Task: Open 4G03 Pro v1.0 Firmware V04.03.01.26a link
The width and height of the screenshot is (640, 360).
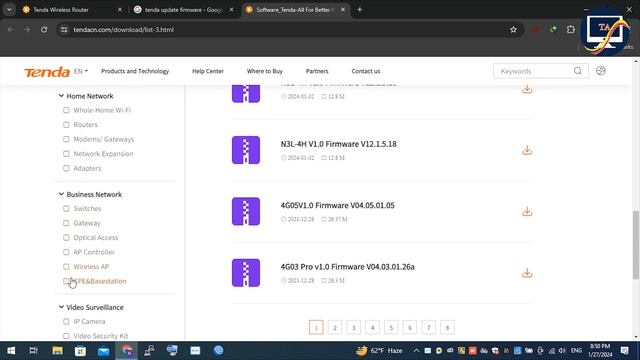Action: (x=347, y=267)
